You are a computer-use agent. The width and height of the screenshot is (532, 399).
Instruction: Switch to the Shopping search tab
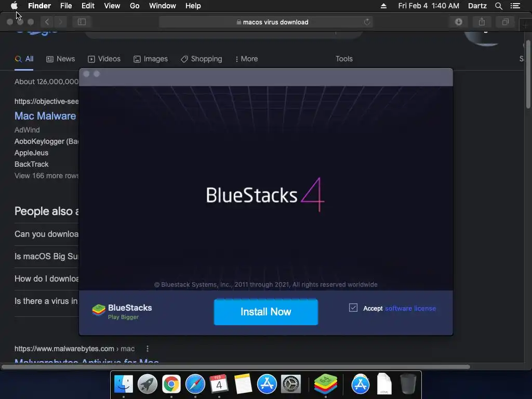202,59
